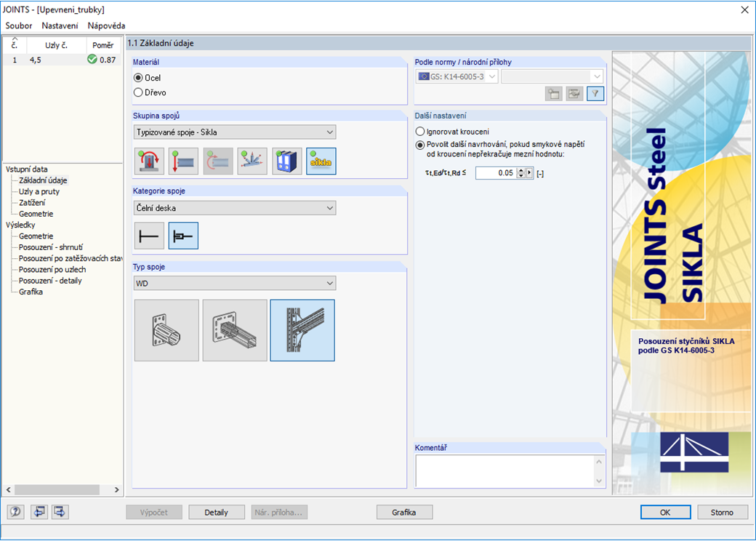
Task: Open Geometrie under Vstupní data
Action: (36, 214)
